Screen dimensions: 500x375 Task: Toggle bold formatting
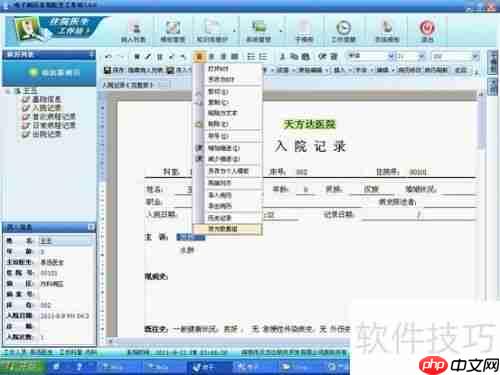coord(137,57)
